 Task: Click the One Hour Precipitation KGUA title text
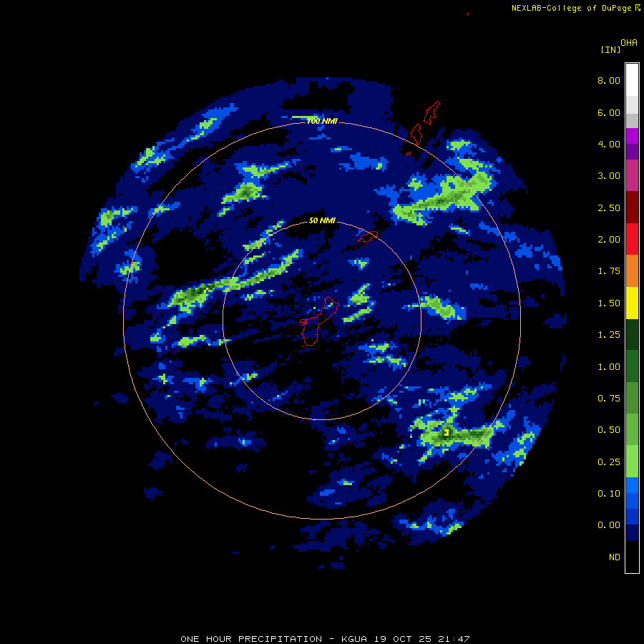[325, 639]
